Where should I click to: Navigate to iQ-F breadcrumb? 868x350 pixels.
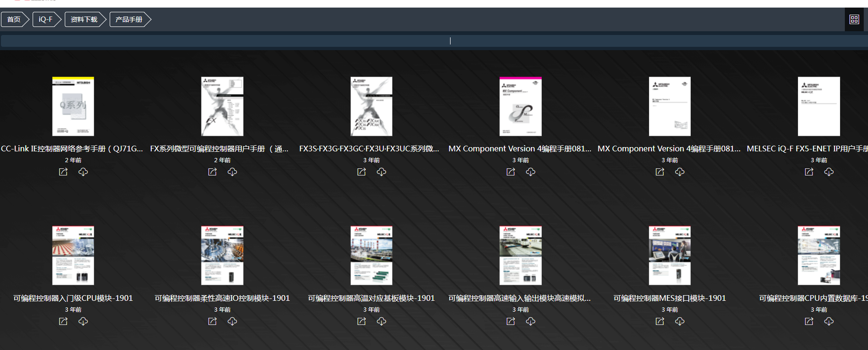tap(46, 19)
